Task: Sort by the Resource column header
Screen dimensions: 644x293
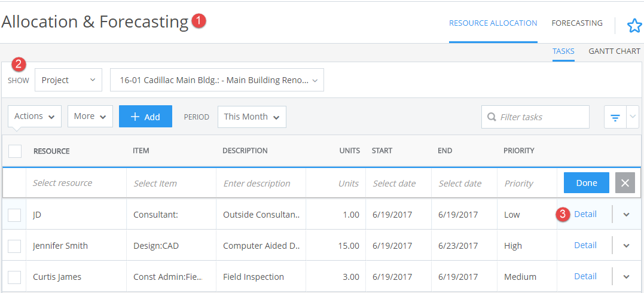Action: 52,151
